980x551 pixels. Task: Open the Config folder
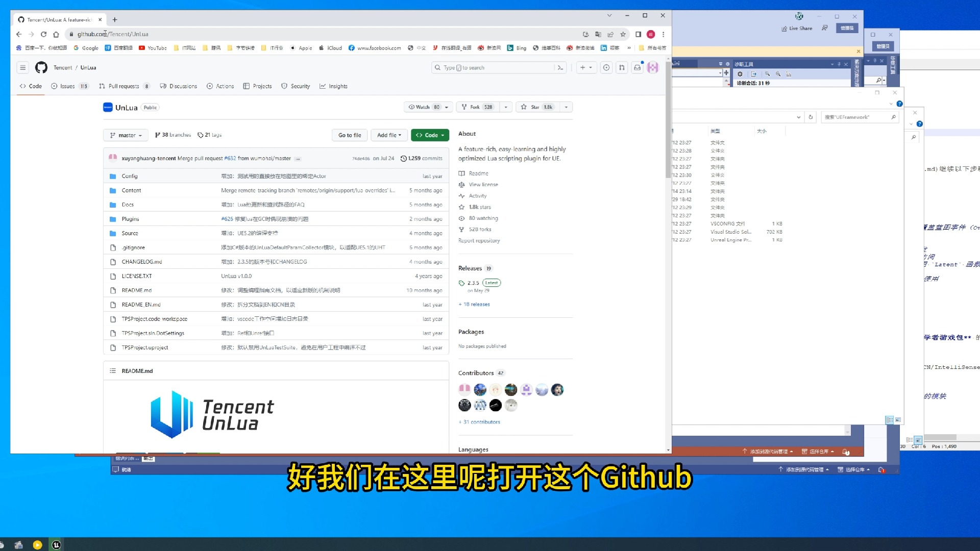coord(130,176)
